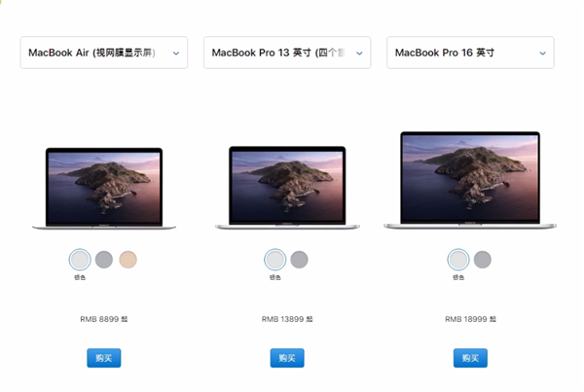This screenshot has width=584, height=392.
Task: Click chevron arrow in MacBook Pro 13 selector
Action: pyautogui.click(x=359, y=53)
